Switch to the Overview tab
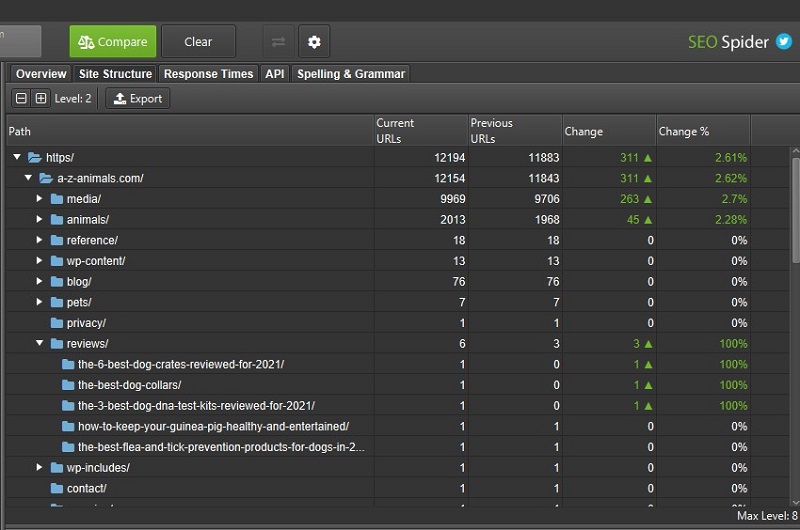This screenshot has width=800, height=530. [x=41, y=74]
